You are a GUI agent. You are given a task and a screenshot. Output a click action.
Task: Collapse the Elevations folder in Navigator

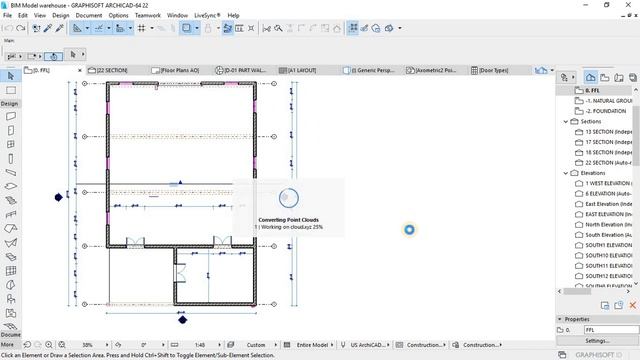pos(566,173)
